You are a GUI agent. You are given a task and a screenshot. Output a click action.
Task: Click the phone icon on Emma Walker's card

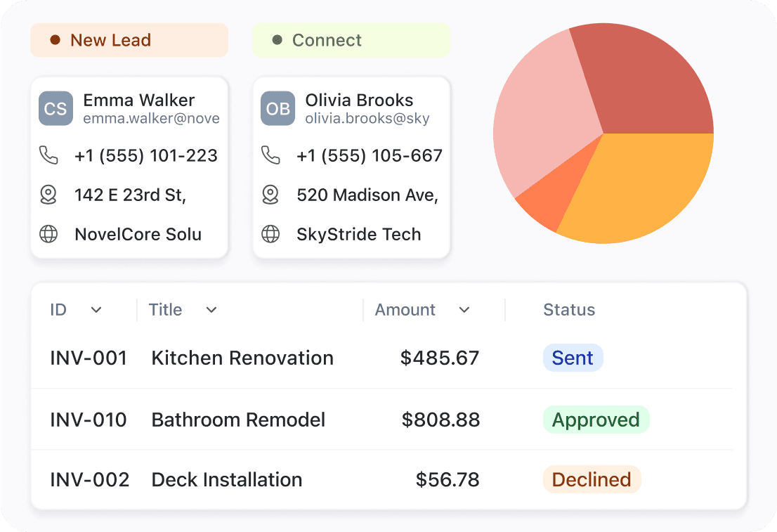(x=48, y=155)
